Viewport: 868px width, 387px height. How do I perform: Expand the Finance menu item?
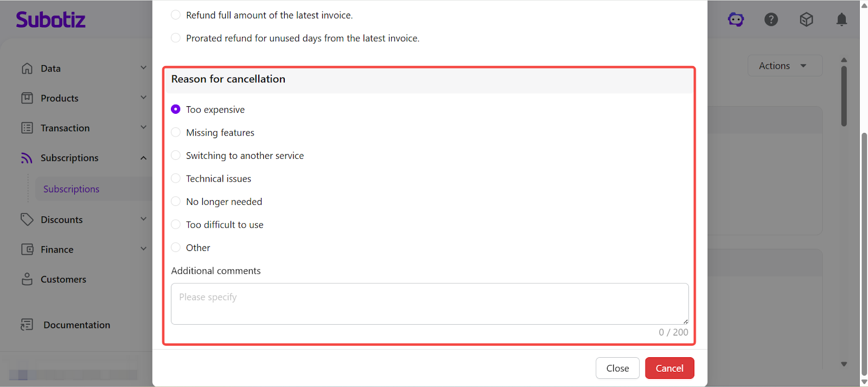tap(57, 249)
